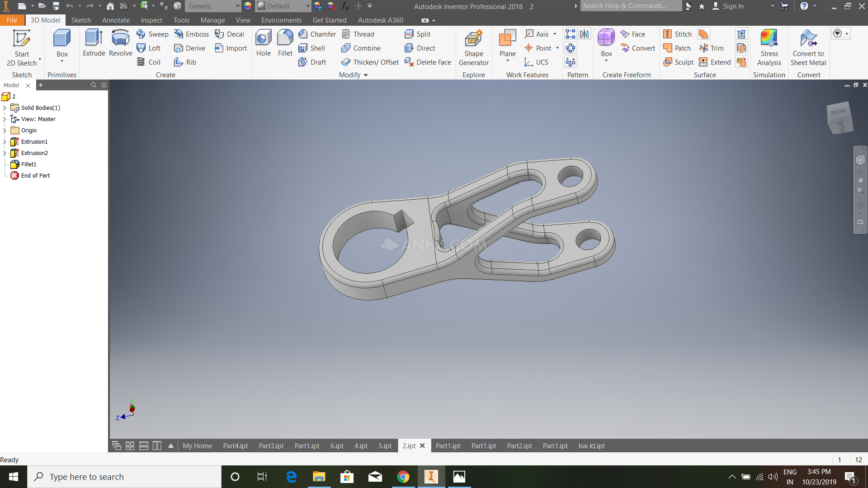Select the Hole tool
Screen dimensions: 868x488
pyautogui.click(x=264, y=43)
